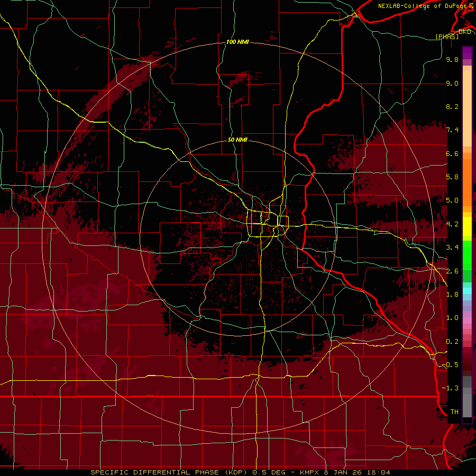
Task: Pick the purple band atop the color scale
Action: pos(467,53)
